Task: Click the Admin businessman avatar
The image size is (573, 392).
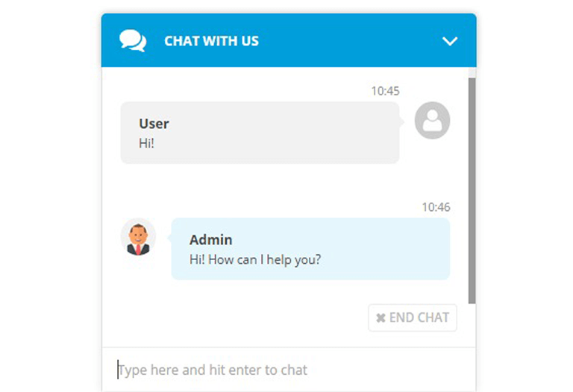Action: pyautogui.click(x=138, y=238)
